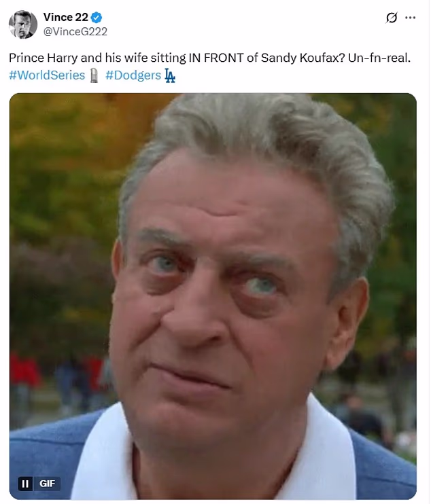Click the Grok slashed-circle icon
Screen dimensions: 431x504
point(392,18)
